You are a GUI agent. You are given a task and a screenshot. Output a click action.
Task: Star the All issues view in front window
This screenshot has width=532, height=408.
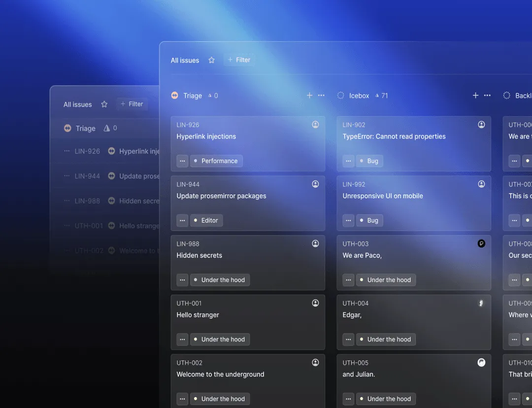click(x=211, y=60)
